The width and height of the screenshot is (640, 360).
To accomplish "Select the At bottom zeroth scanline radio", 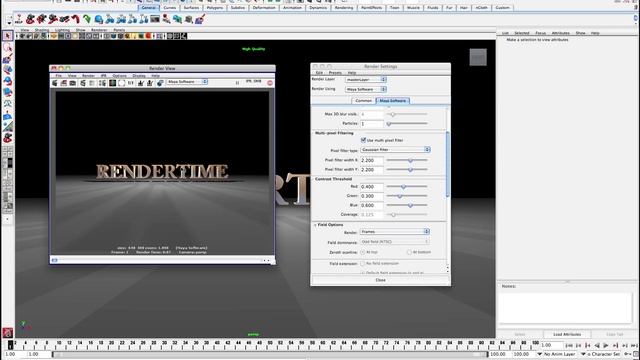I will pyautogui.click(x=409, y=252).
